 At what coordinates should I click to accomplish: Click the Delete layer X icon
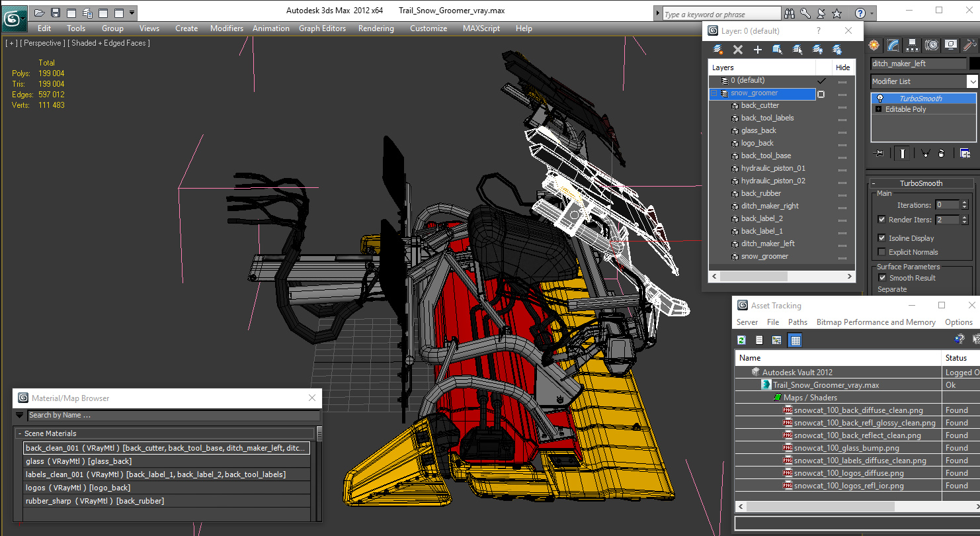[x=738, y=50]
